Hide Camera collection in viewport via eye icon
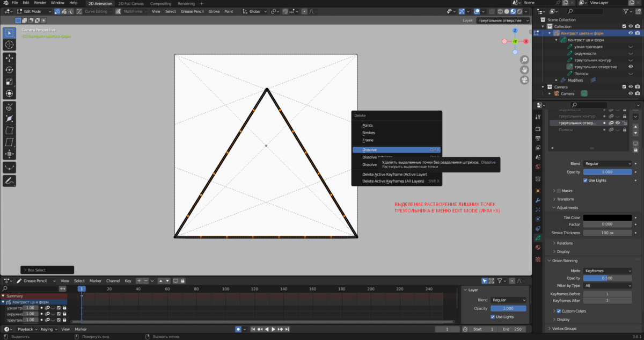 pyautogui.click(x=631, y=86)
